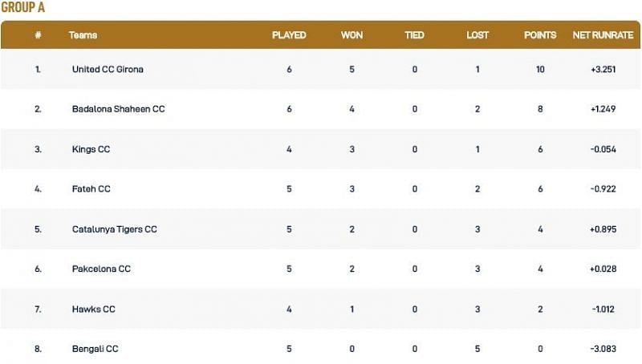Screen dimensions: 642x364
Task: Sort by the PLAYED column header
Action: pos(289,35)
